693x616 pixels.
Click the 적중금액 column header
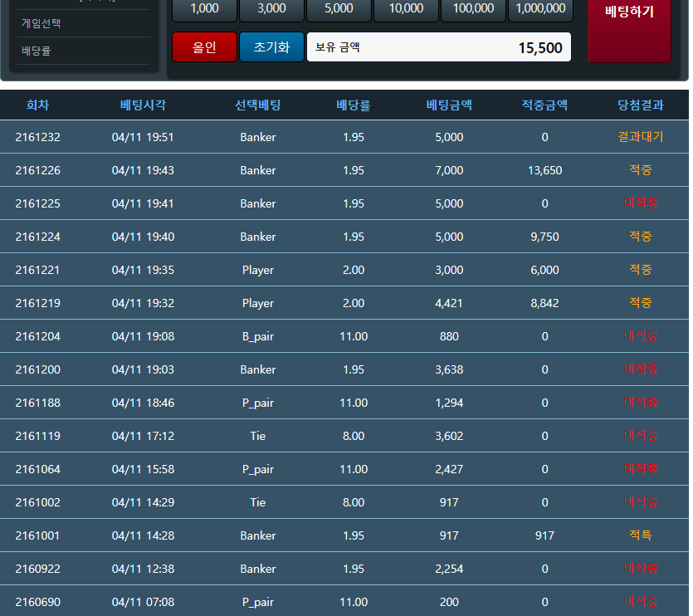[x=544, y=105]
